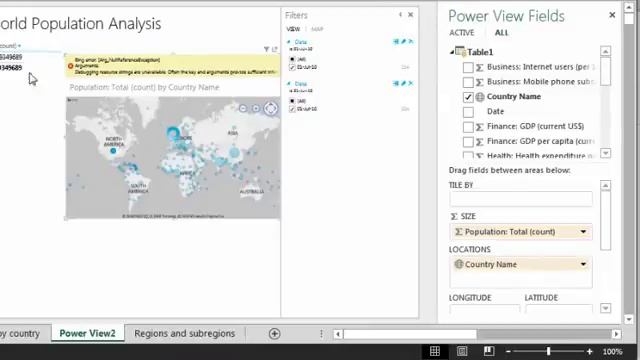Click the pop-out icon above the map
The width and height of the screenshot is (640, 360).
275,49
